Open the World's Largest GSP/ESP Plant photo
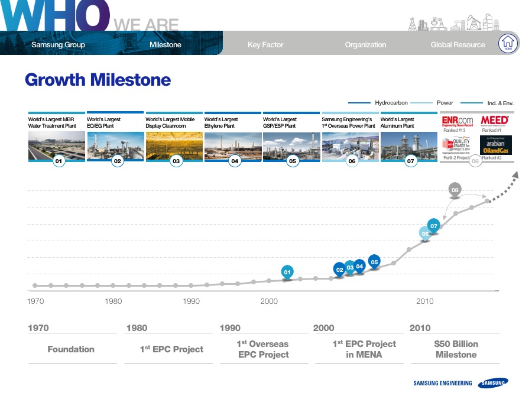Image resolution: width=532 pixels, height=399 pixels. point(291,146)
